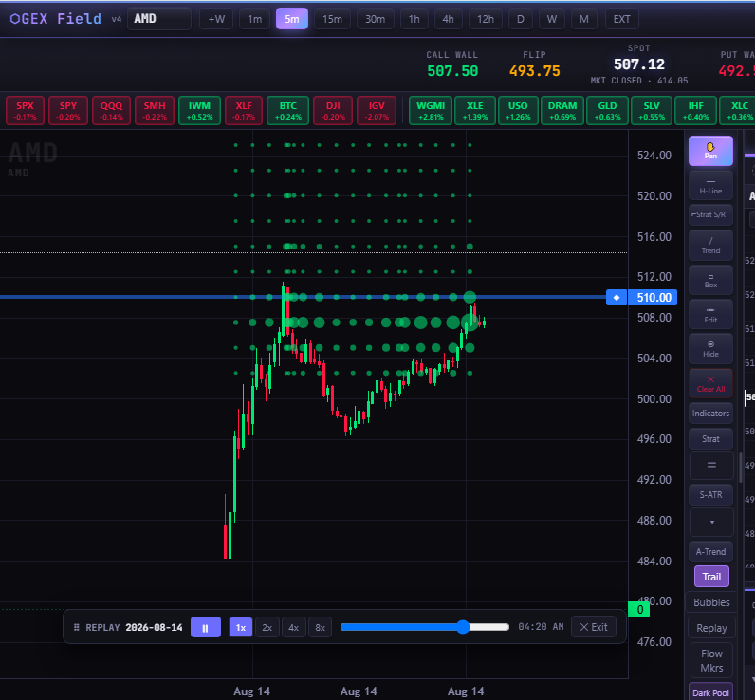Toggle the Hide drawings tool

point(710,349)
